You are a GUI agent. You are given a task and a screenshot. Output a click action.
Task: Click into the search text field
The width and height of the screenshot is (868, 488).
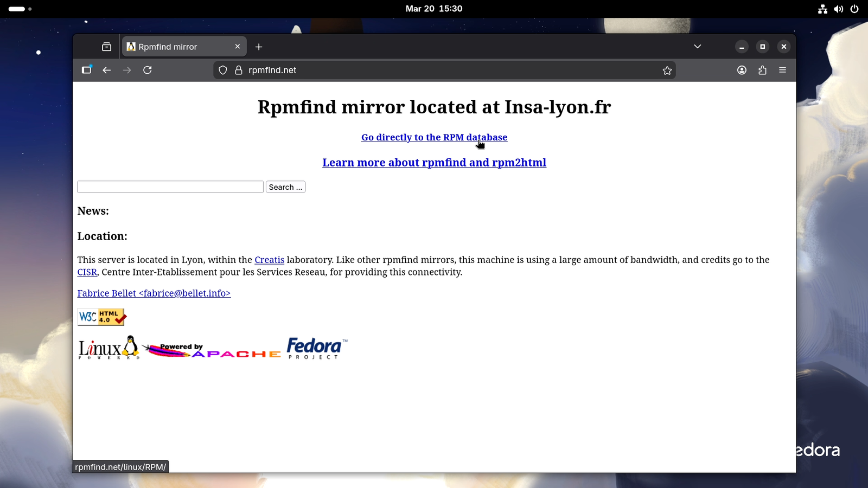[170, 187]
